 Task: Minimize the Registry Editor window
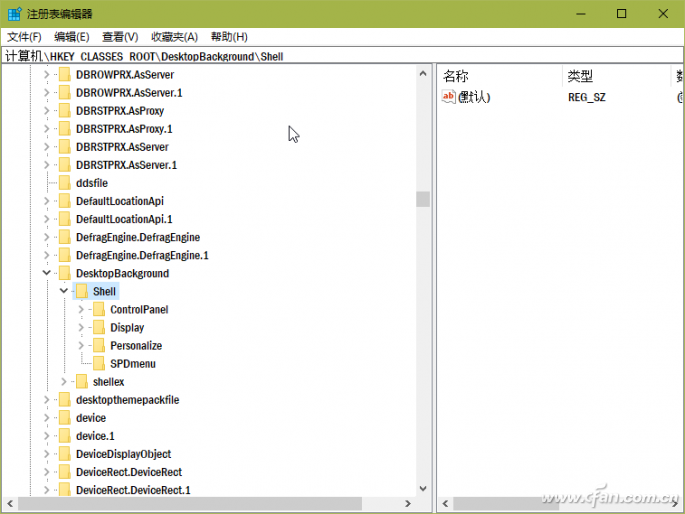(581, 14)
